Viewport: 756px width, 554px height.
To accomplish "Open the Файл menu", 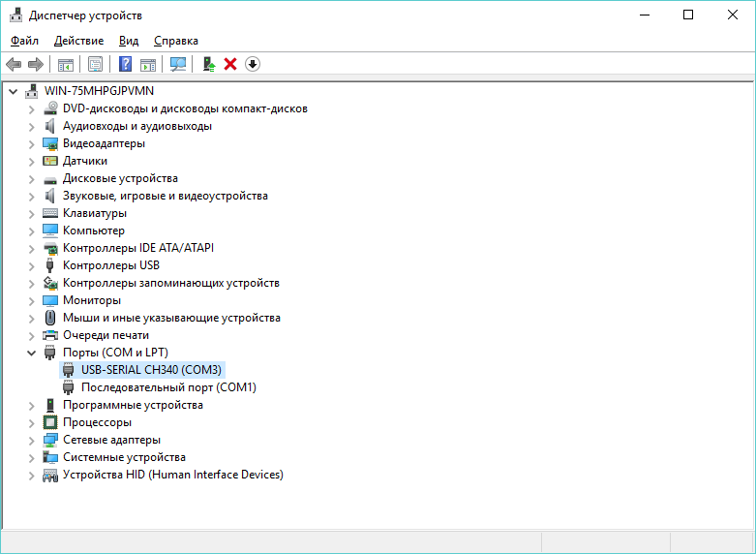I will click(24, 41).
